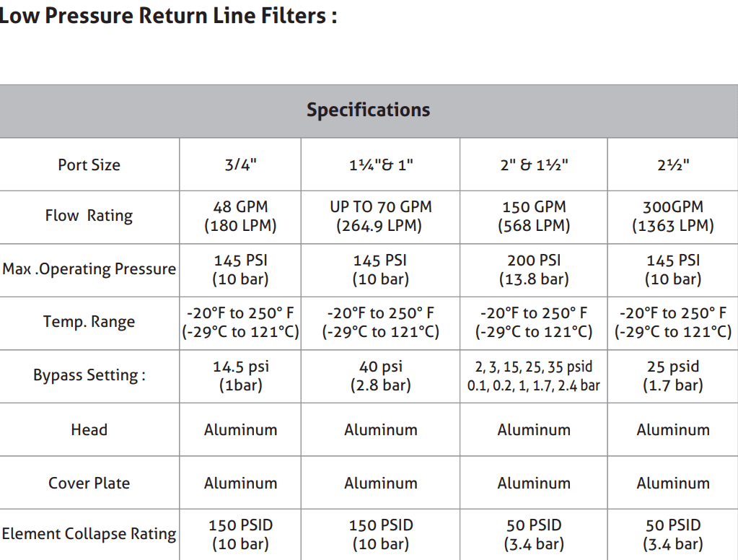Select the Head row label

pyautogui.click(x=89, y=429)
